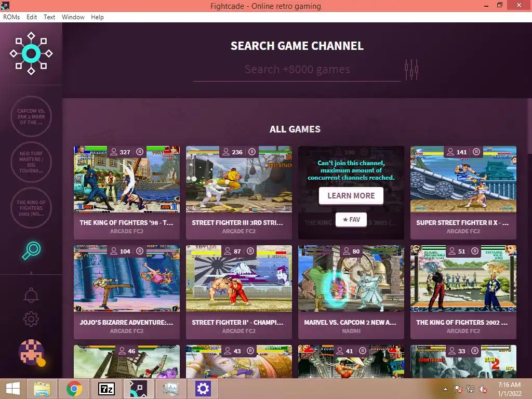Click the Action Center flag tray icon
532x399 pixels.
[x=458, y=389]
